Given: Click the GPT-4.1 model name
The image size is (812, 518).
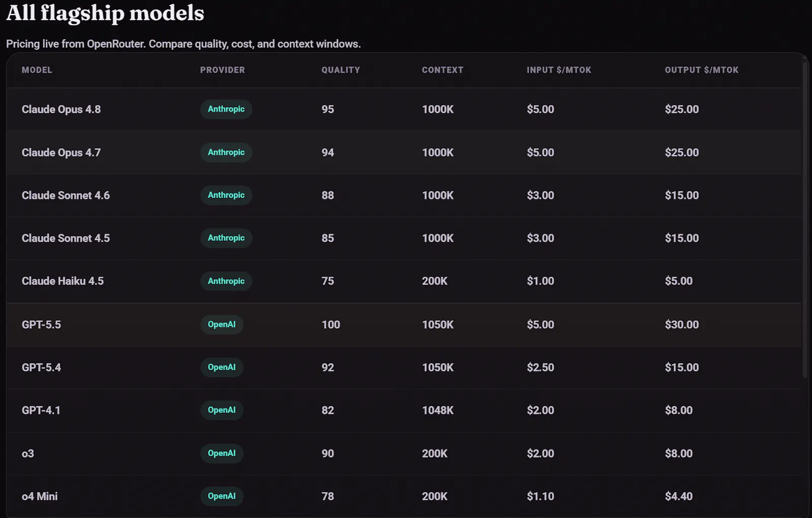Looking at the screenshot, I should (x=41, y=410).
